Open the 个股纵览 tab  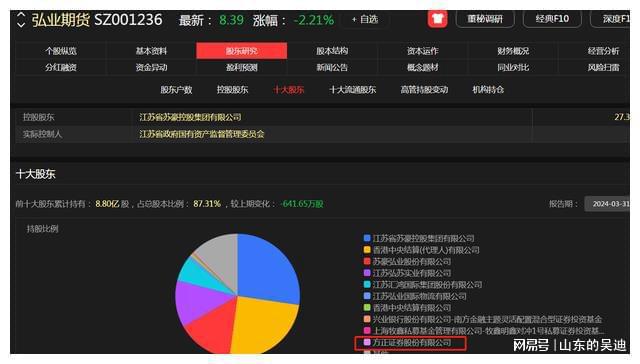[x=61, y=51]
